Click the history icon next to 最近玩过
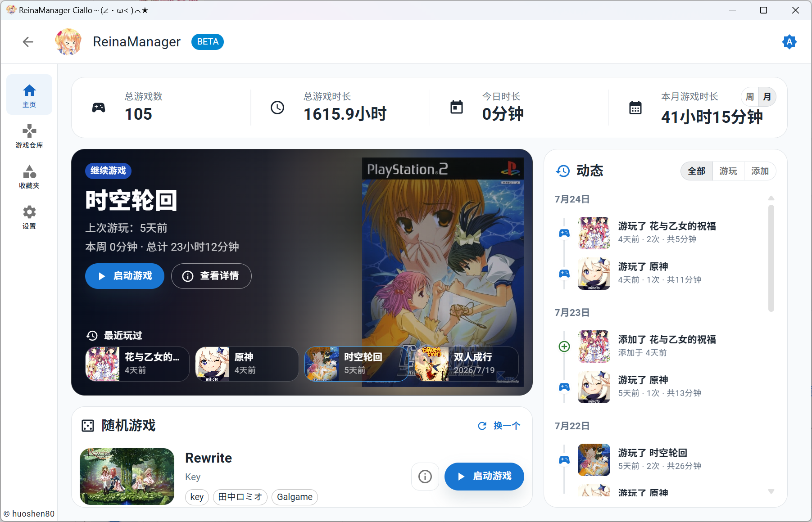 coord(92,336)
